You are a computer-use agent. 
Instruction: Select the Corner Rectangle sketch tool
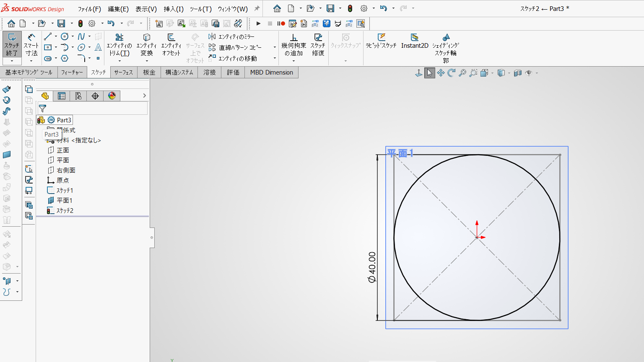tap(48, 47)
